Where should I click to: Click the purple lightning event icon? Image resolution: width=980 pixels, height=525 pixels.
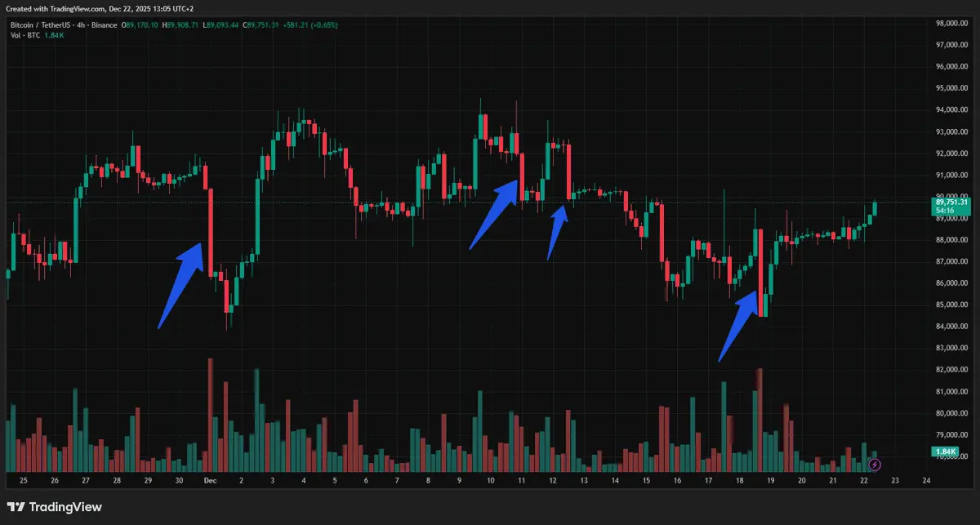click(875, 465)
